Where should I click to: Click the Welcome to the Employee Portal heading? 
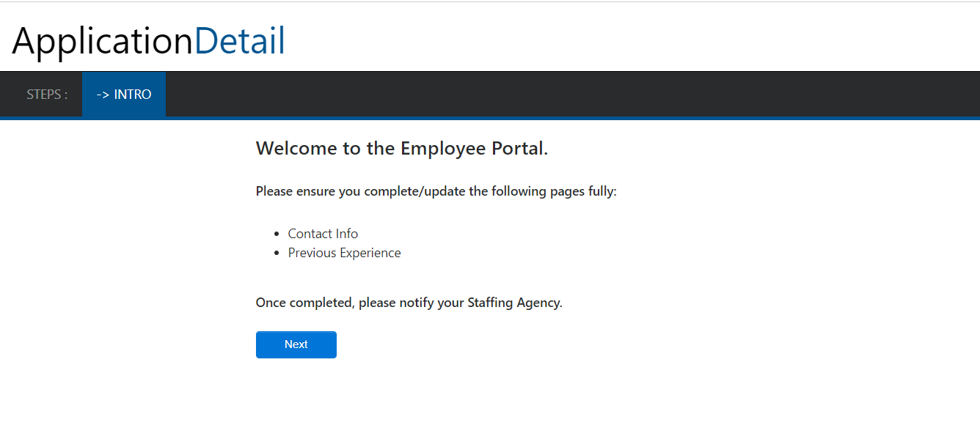(402, 149)
